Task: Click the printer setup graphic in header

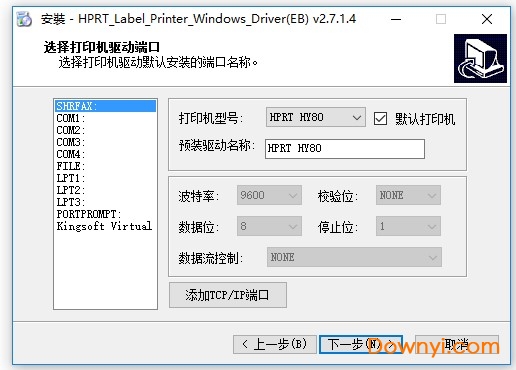Action: click(x=480, y=58)
